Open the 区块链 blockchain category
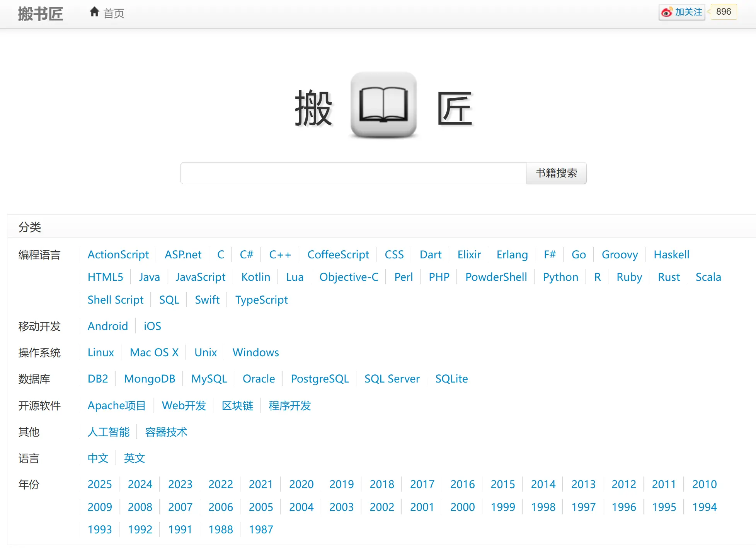Image resolution: width=756 pixels, height=550 pixels. (237, 406)
